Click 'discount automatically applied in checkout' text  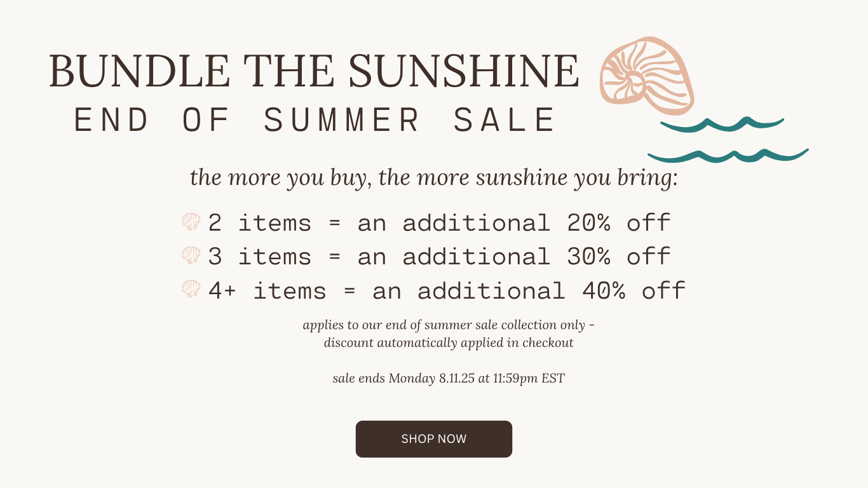tap(449, 343)
